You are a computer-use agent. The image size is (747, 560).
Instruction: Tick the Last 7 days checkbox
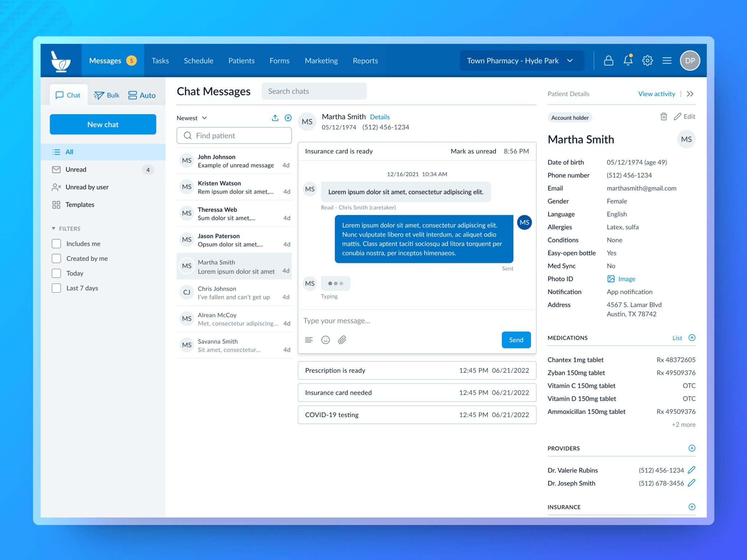[57, 288]
